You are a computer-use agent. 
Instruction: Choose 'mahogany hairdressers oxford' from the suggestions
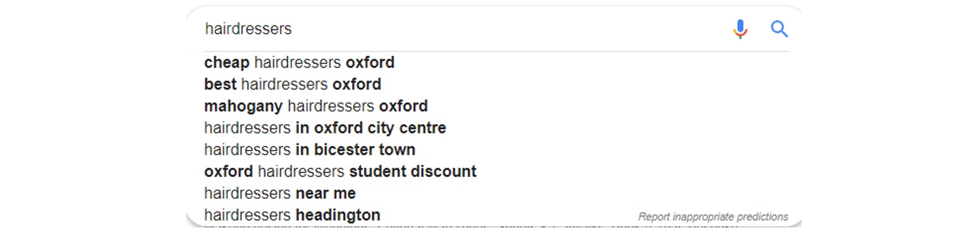(316, 106)
